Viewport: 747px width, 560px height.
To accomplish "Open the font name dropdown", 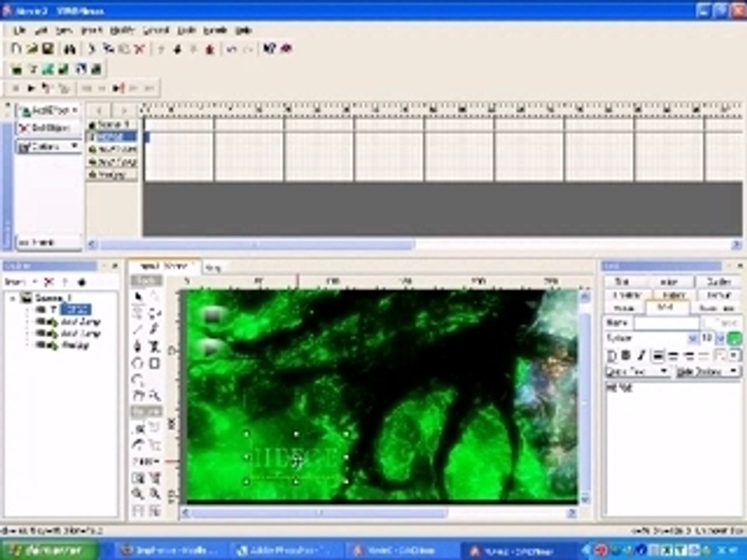I will [693, 338].
